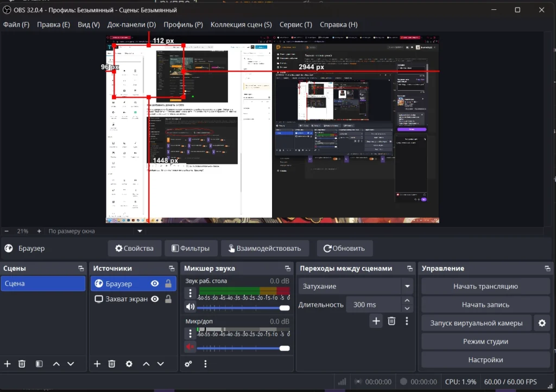Viewport: 556px width, 392px height.
Task: Hide the Браузер source with eye icon
Action: (155, 283)
